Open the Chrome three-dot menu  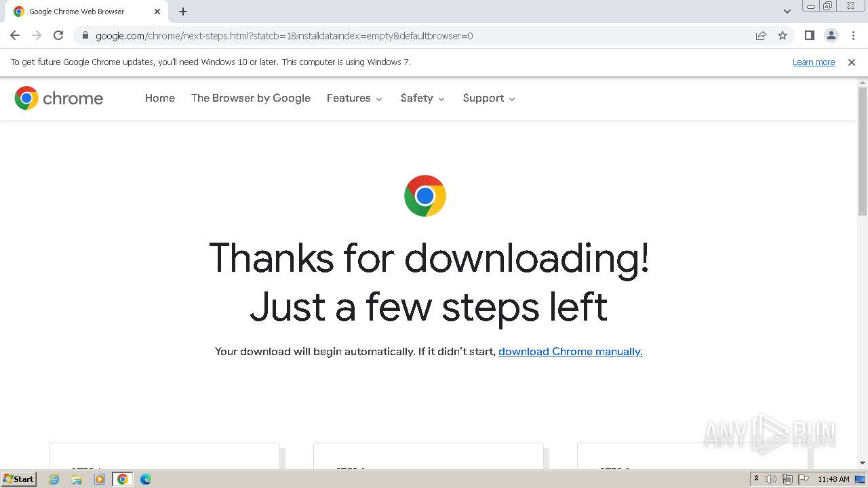click(x=853, y=35)
